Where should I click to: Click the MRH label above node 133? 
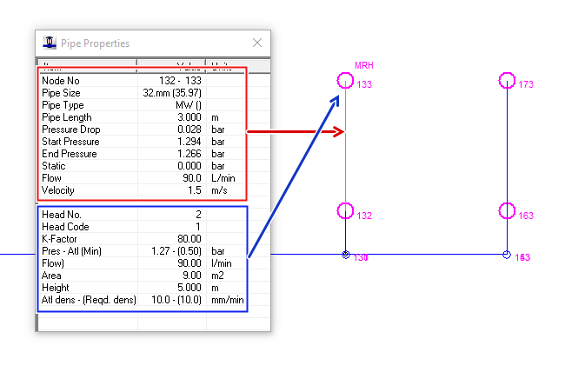click(364, 66)
